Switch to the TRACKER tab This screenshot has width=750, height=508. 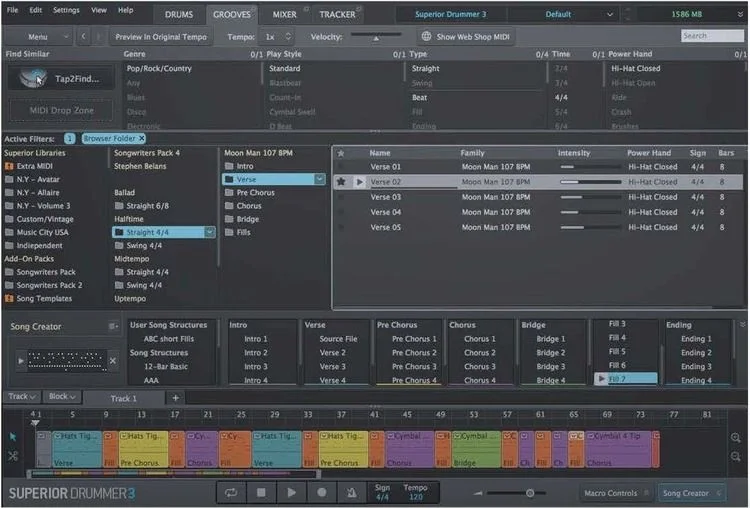337,14
